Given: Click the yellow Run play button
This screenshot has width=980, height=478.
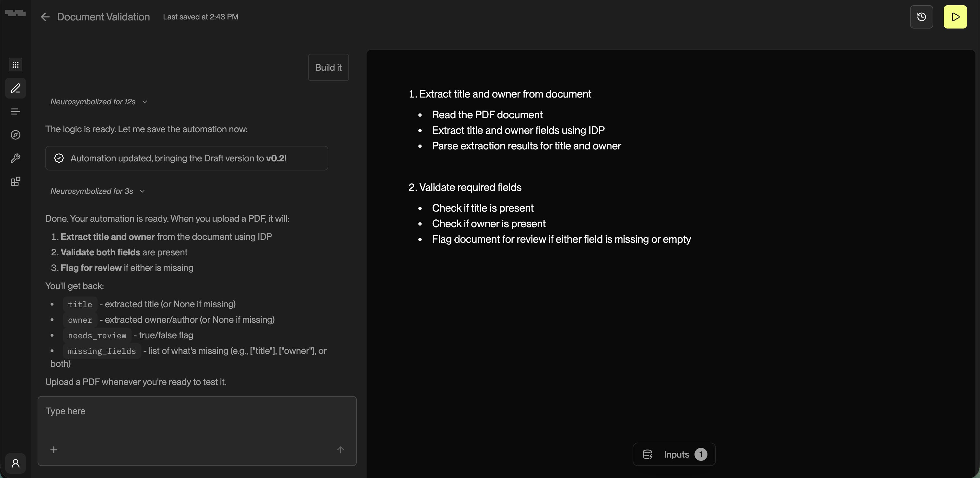Looking at the screenshot, I should click(955, 17).
